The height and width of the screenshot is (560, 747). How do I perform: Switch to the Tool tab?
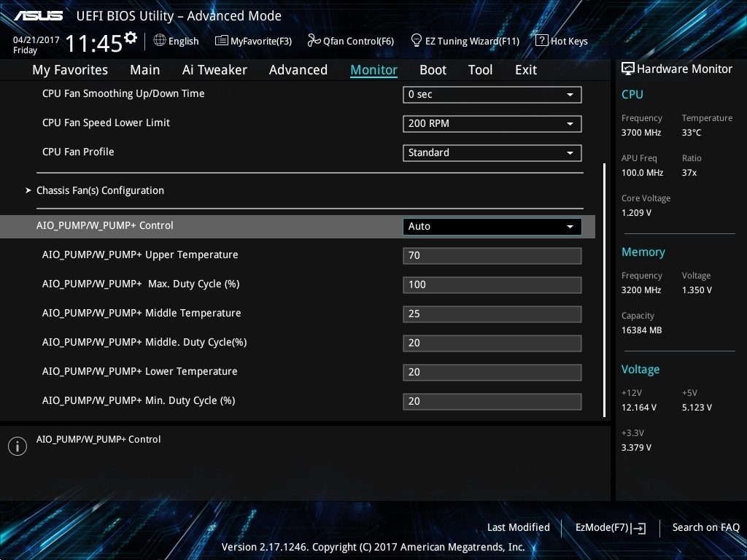480,70
